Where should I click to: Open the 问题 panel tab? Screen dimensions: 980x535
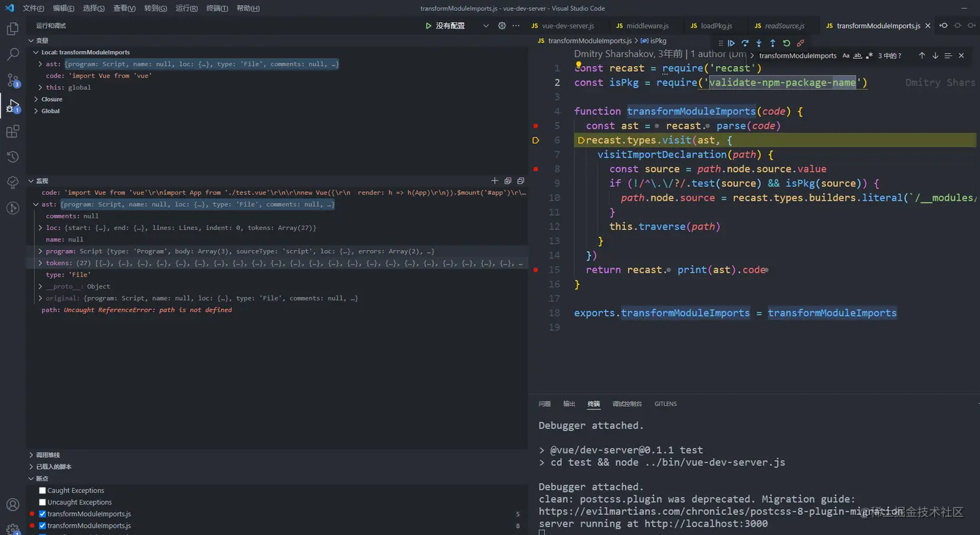tap(544, 404)
